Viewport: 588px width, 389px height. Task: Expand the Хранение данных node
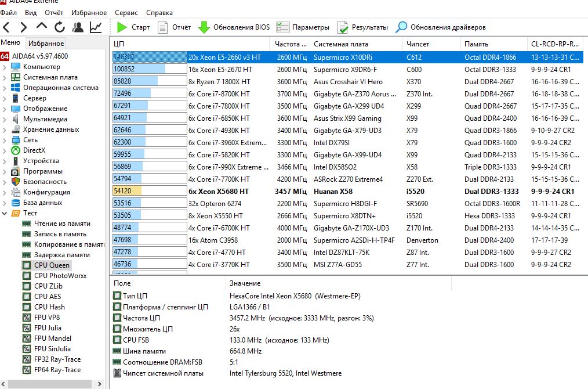coord(5,130)
